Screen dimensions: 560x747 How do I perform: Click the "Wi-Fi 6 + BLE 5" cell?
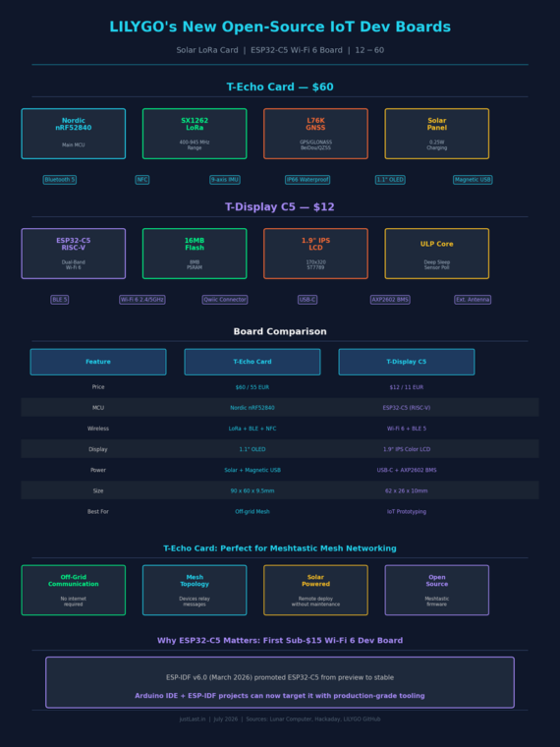click(x=407, y=429)
